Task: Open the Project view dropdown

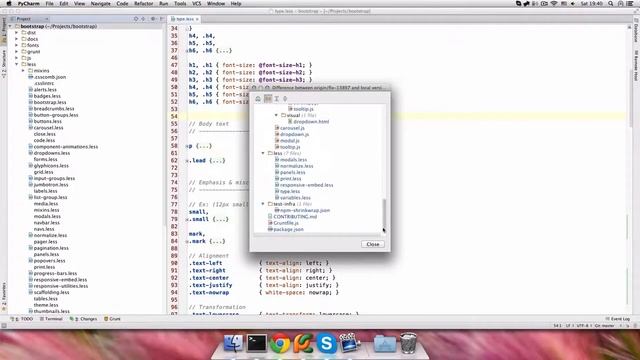Action: (x=29, y=19)
